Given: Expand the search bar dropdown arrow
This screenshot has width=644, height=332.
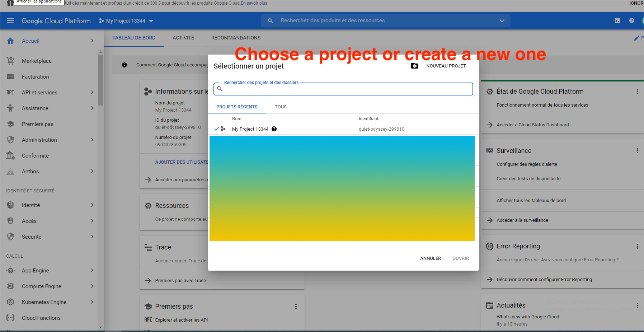Looking at the screenshot, I should 502,21.
